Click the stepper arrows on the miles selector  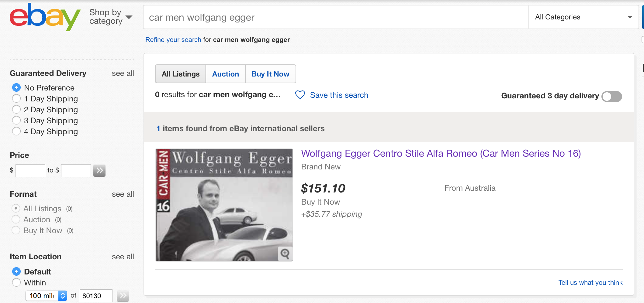(62, 295)
